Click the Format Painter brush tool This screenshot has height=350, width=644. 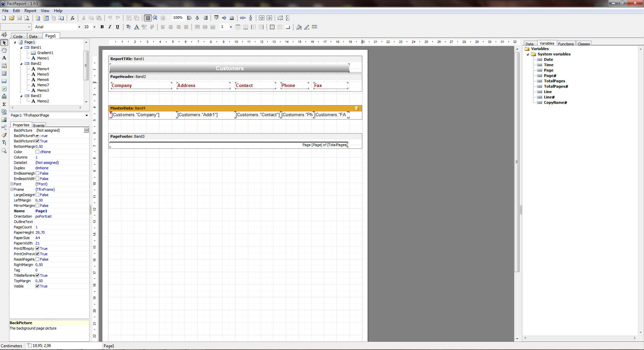pos(4,135)
